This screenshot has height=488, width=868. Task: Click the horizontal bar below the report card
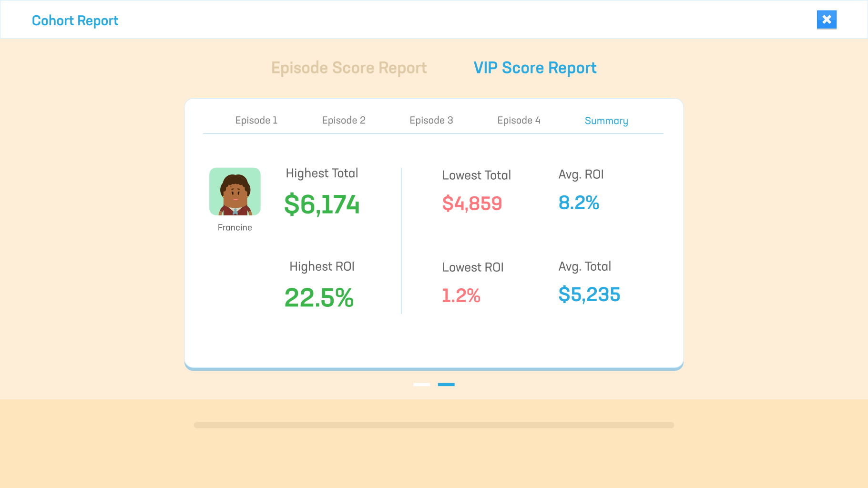point(434,424)
